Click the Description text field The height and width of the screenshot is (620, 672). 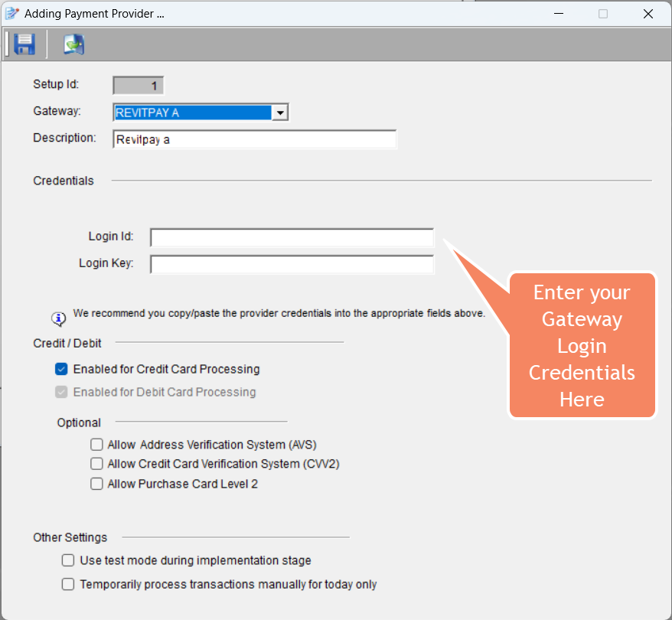coord(254,139)
